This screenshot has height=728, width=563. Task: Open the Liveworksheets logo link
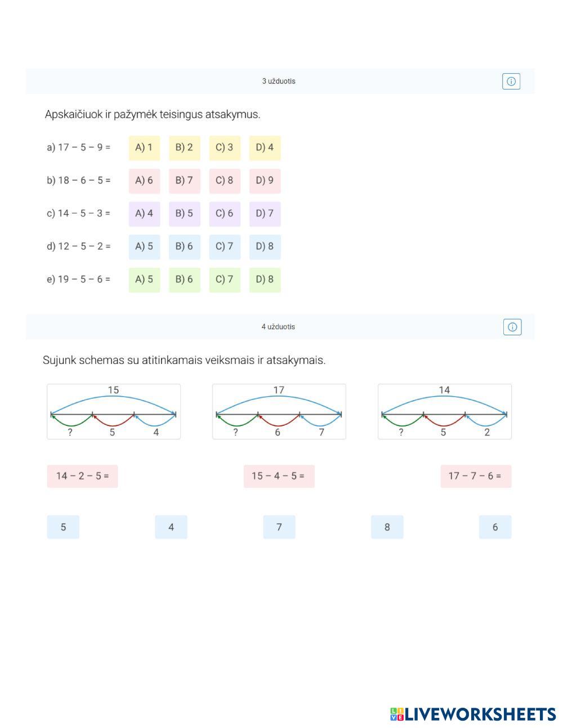[473, 714]
